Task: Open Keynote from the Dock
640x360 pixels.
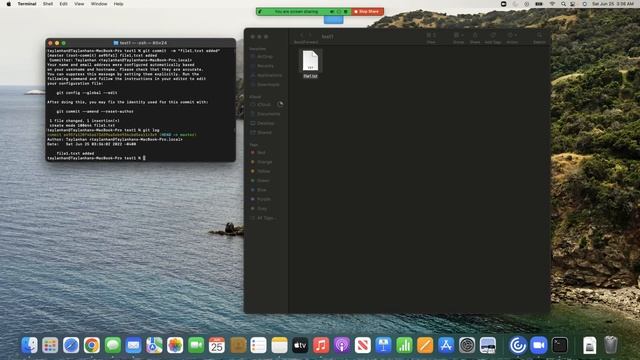Action: point(383,345)
